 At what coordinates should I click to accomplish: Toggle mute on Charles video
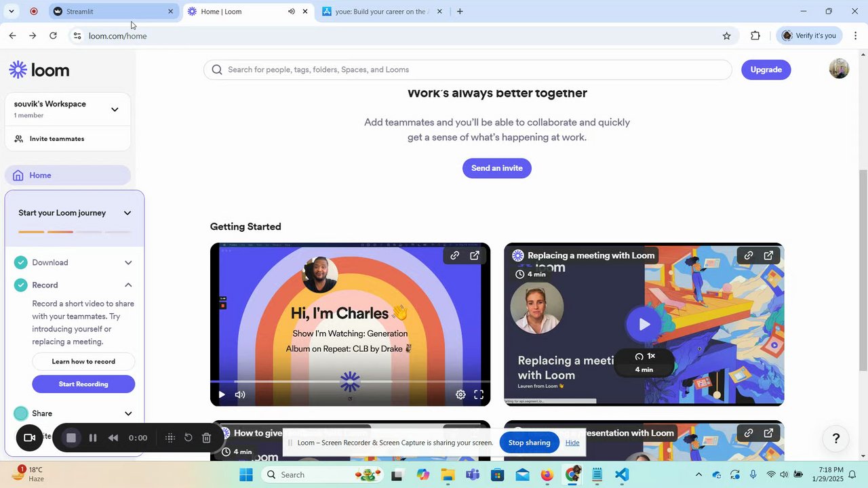[x=240, y=394]
